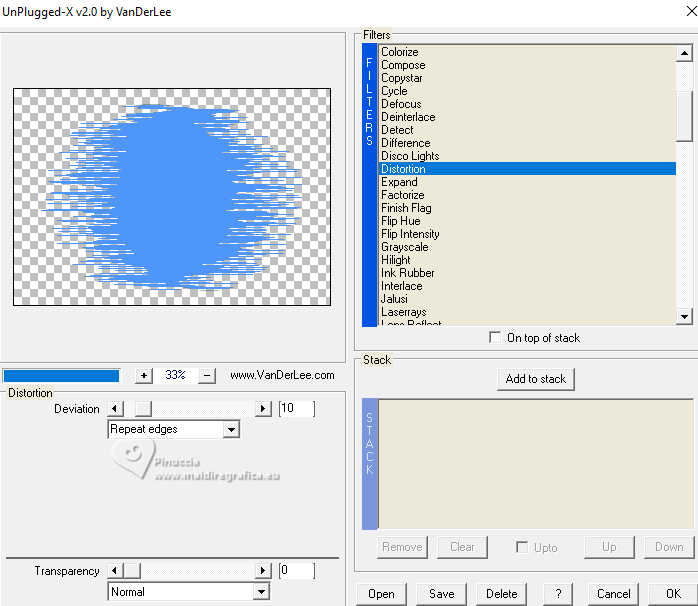Select Hilight in filter list
The height and width of the screenshot is (606, 698).
point(527,260)
